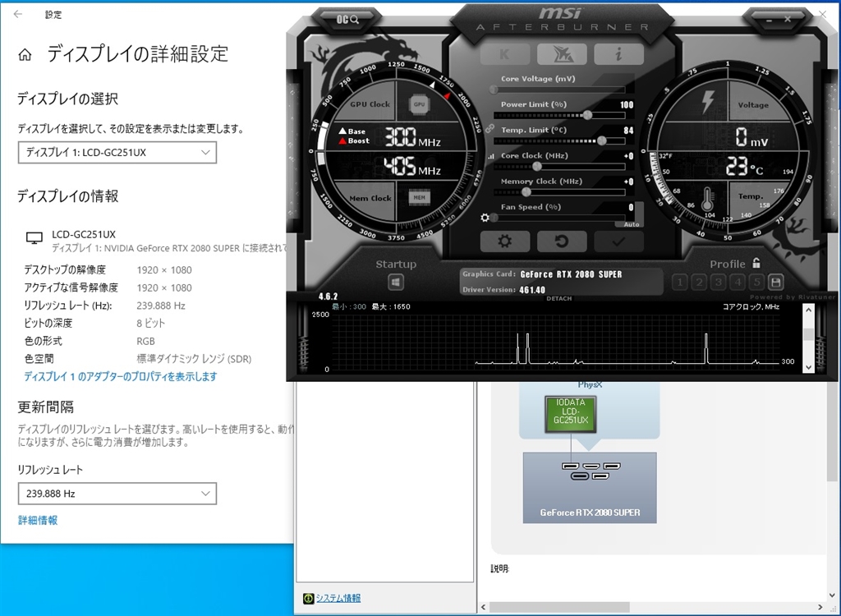Image resolution: width=841 pixels, height=616 pixels.
Task: Open Afterburner settings gear button
Action: 505,241
